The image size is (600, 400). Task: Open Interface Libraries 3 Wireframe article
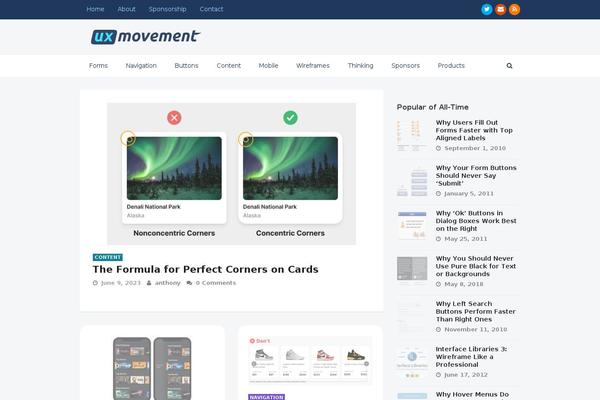471,357
